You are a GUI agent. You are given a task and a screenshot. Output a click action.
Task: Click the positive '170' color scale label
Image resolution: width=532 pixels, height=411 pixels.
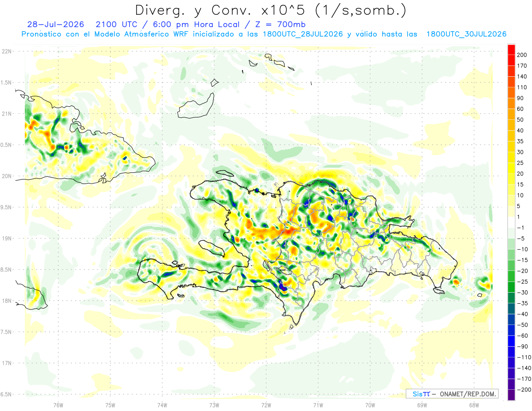(x=522, y=66)
